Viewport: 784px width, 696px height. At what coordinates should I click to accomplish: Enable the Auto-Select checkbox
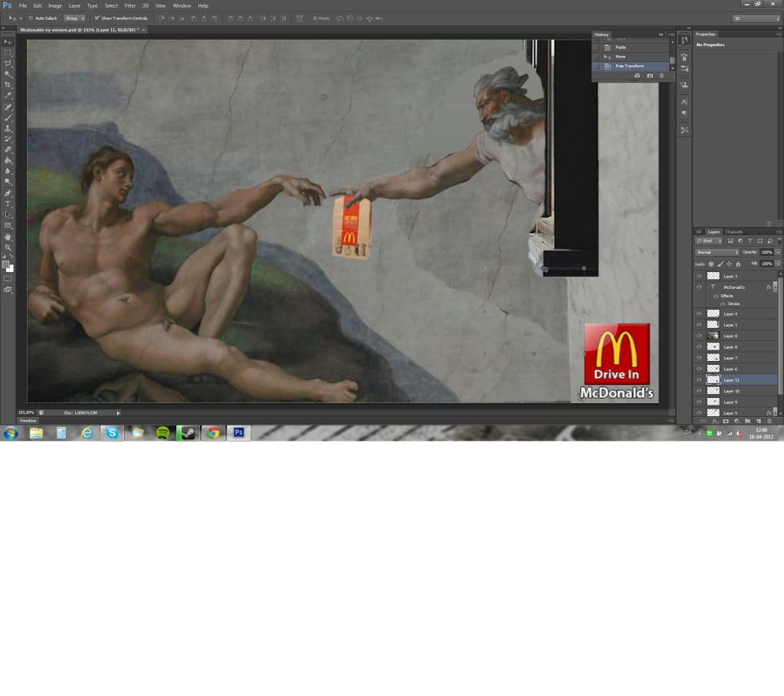[x=31, y=18]
